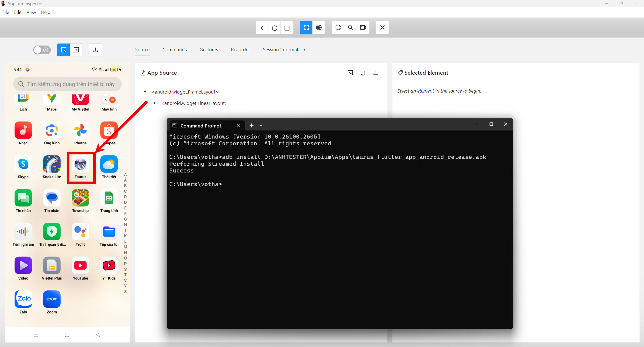Tap the Taurus app icon
This screenshot has width=644, height=347.
click(80, 164)
